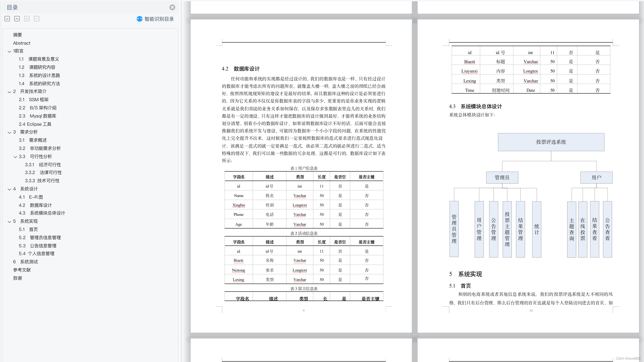This screenshot has width=644, height=362.
Task: Collapse the 4 系统设计 section
Action: [9, 189]
